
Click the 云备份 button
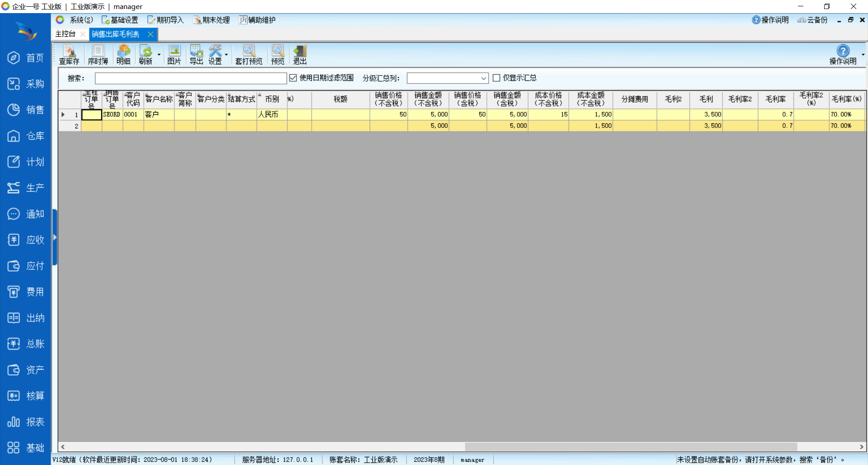click(x=812, y=20)
